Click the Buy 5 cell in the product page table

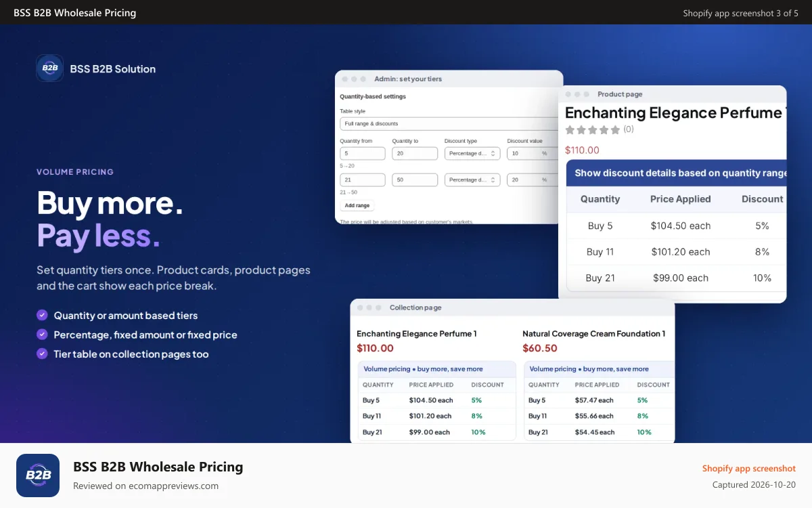pos(600,226)
